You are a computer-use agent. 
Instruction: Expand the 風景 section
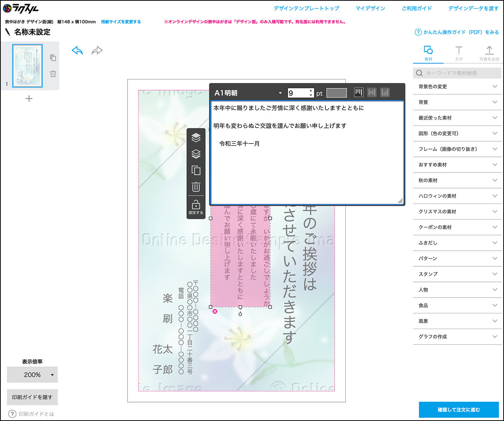pyautogui.click(x=457, y=321)
